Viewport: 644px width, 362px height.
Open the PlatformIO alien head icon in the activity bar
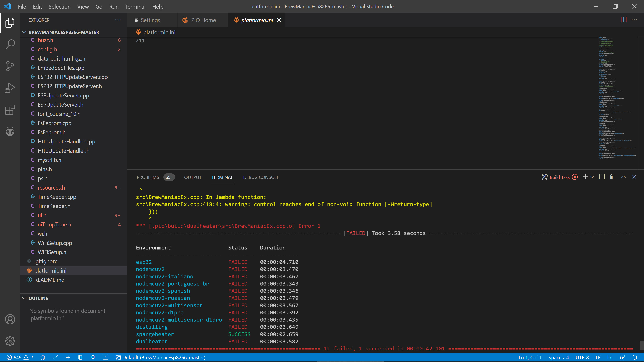tap(10, 132)
